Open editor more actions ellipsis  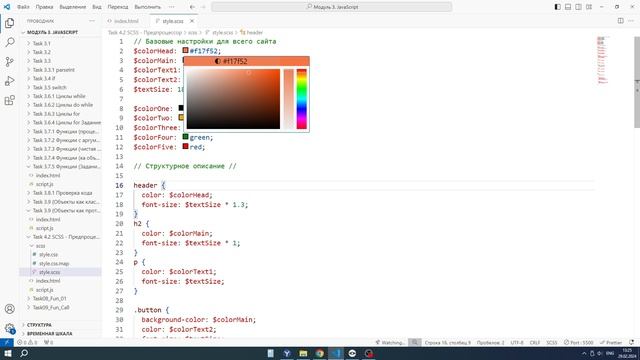(631, 21)
